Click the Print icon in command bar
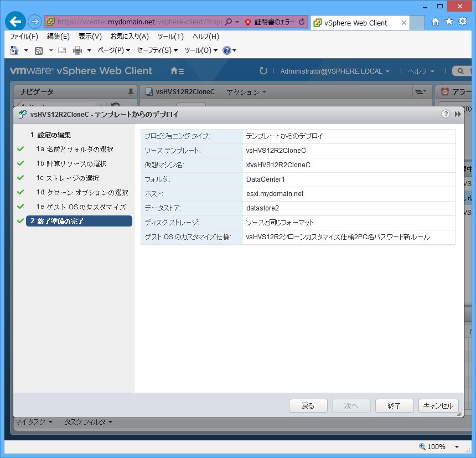 click(77, 50)
